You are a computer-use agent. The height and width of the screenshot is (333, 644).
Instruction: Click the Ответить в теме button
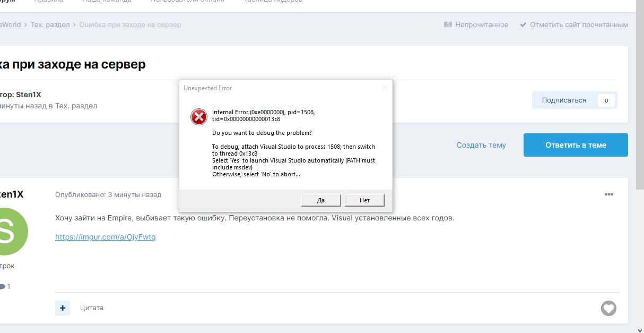[576, 145]
